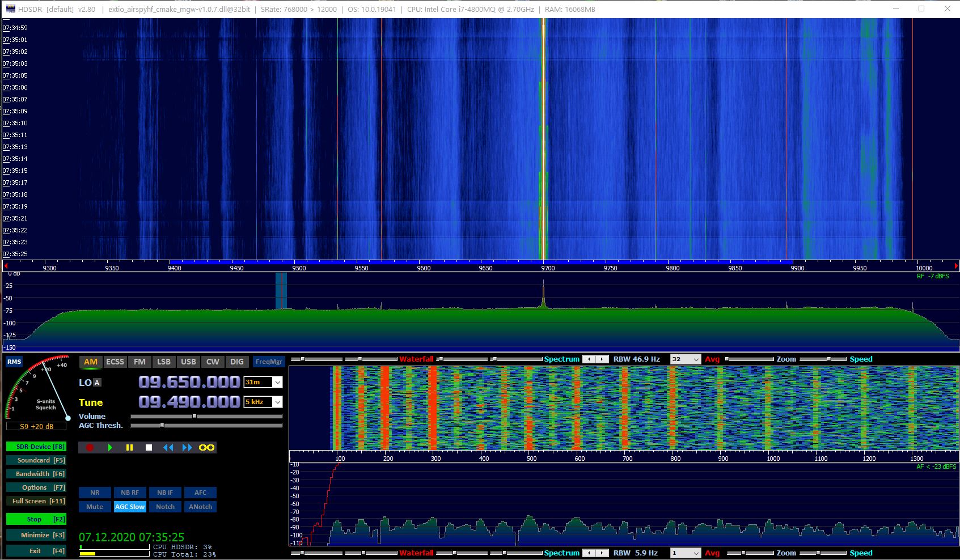
Task: Adjust Speed slider in RBW 5.9 Hz row
Action: point(822,553)
